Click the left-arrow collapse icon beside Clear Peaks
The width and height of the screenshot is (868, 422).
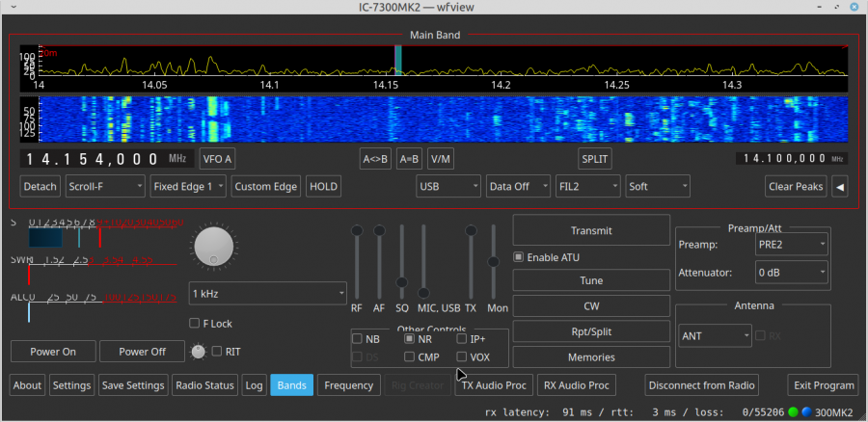pyautogui.click(x=840, y=187)
